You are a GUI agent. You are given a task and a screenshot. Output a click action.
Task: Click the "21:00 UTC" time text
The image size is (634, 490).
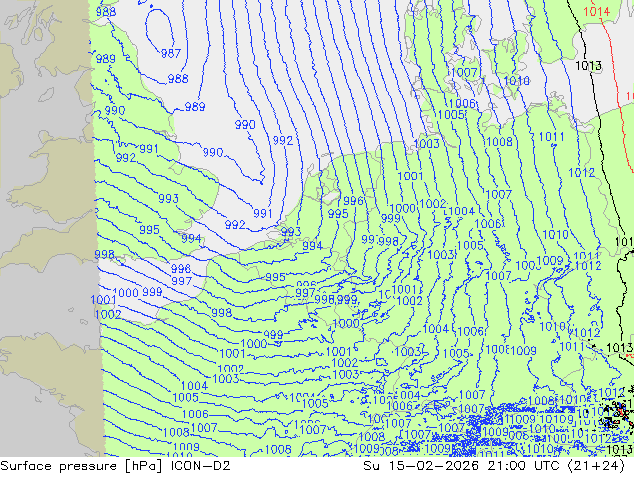(x=523, y=466)
